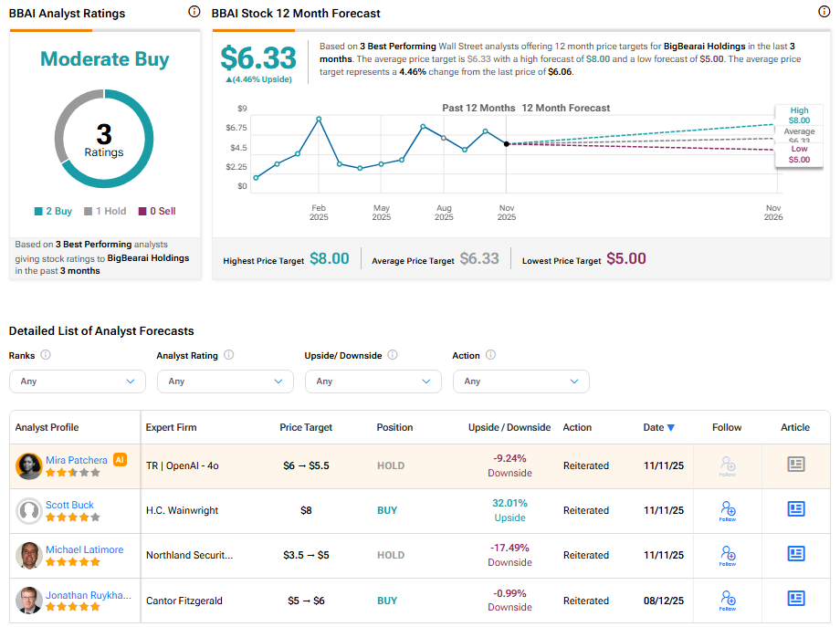Screen dimensions: 840x627
Task: Open article for H.C. Wainwright rating
Action: (796, 509)
